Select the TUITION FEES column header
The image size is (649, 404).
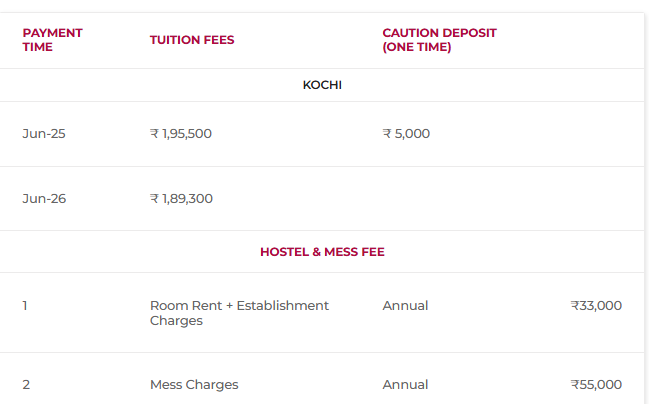[192, 40]
